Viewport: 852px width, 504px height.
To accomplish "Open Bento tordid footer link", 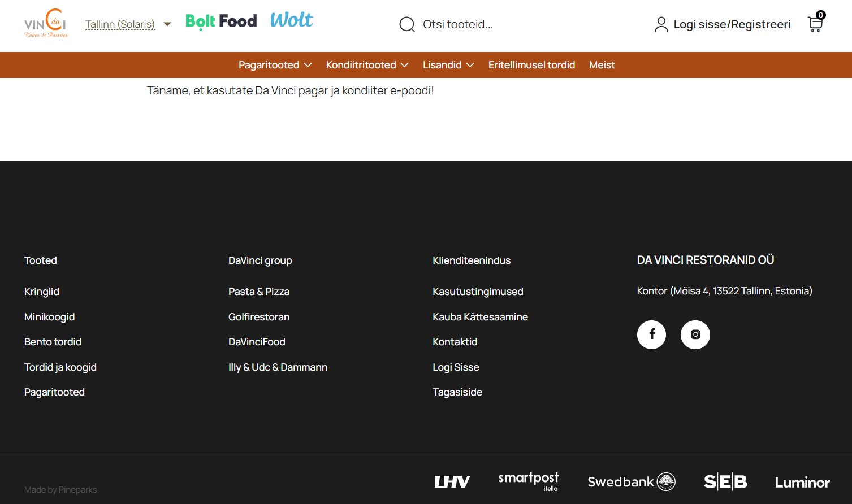I will pyautogui.click(x=53, y=342).
